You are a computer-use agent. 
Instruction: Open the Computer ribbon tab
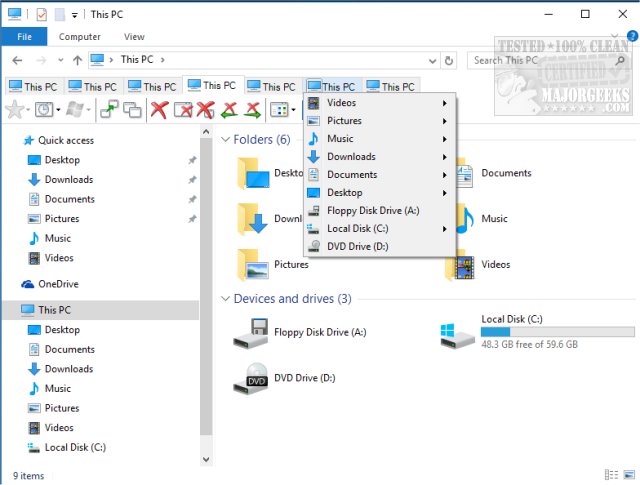[80, 37]
